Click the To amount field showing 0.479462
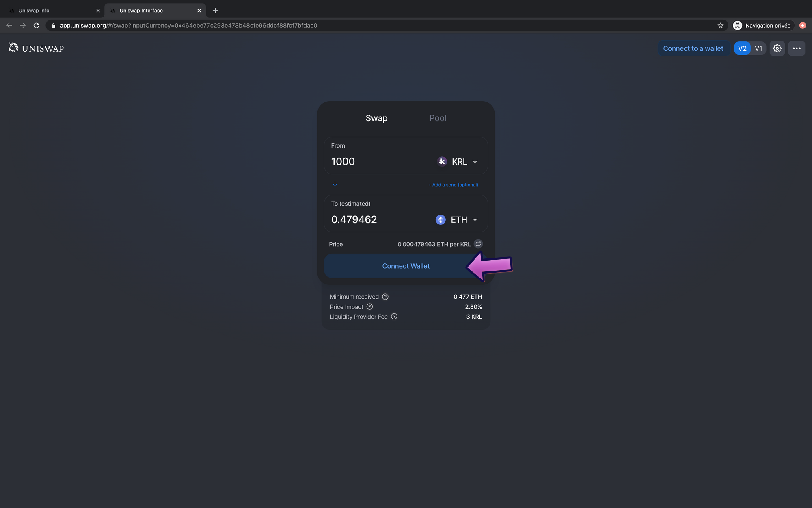Screen dimensions: 812x508 [x=381, y=220]
